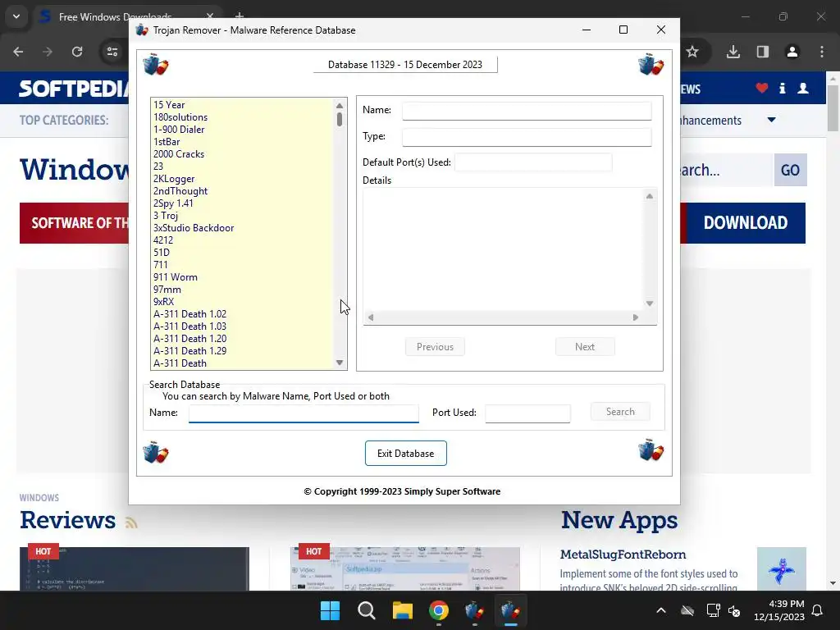The image size is (840, 630).
Task: Click Reviews RSS feed icon
Action: [131, 523]
